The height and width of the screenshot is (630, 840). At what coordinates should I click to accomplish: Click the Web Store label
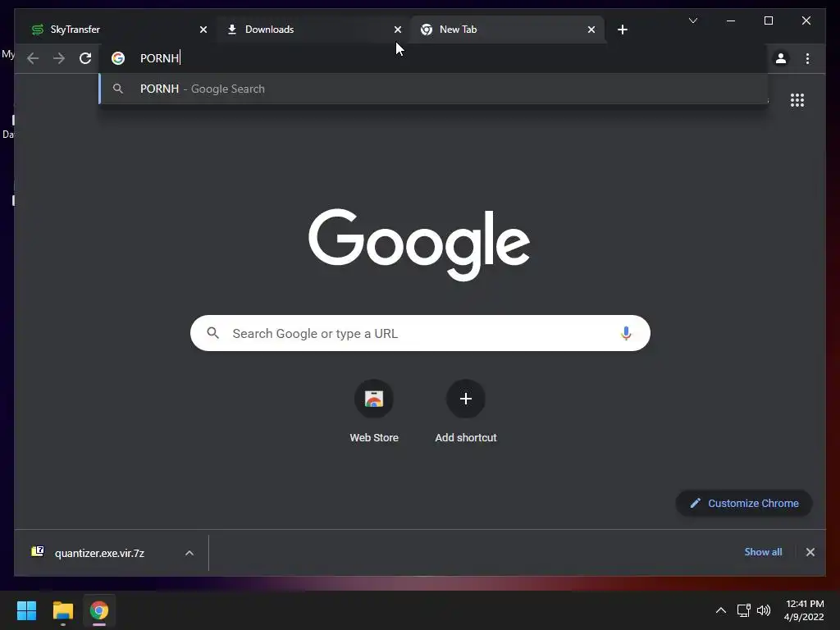pos(374,438)
